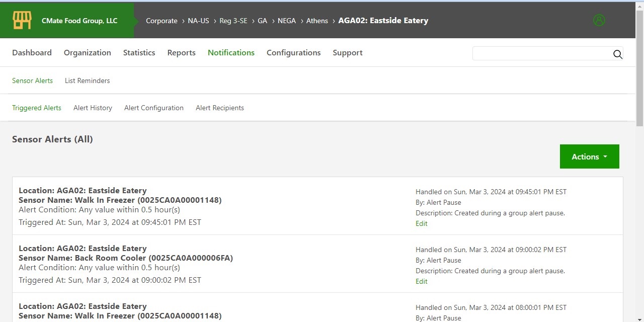Open the Dashboard menu item
The image size is (644, 322).
tap(32, 53)
